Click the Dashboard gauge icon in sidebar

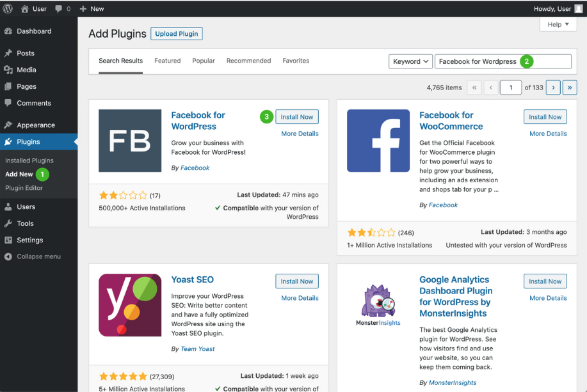(x=8, y=31)
